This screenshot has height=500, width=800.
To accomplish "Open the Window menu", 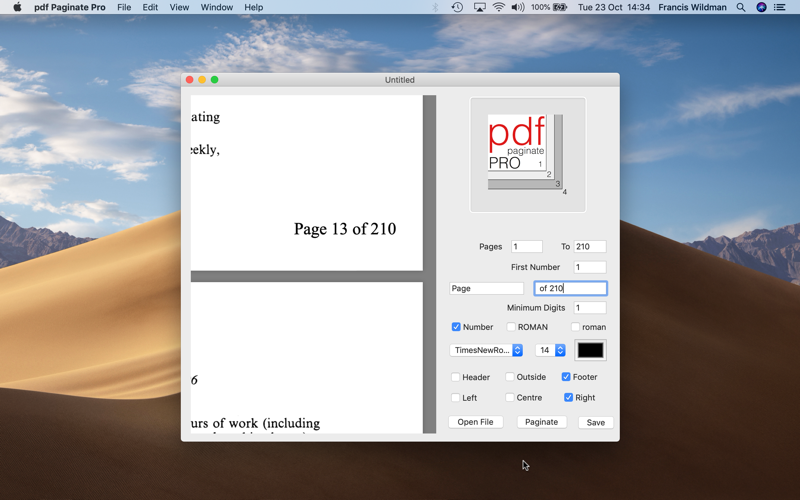I will click(x=217, y=7).
